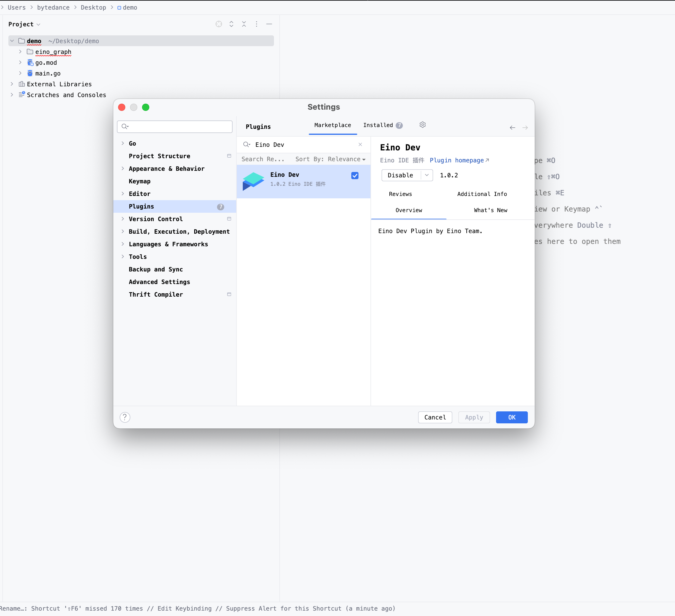The height and width of the screenshot is (616, 675).
Task: Click the Expand All icon in Project panel
Action: click(231, 24)
